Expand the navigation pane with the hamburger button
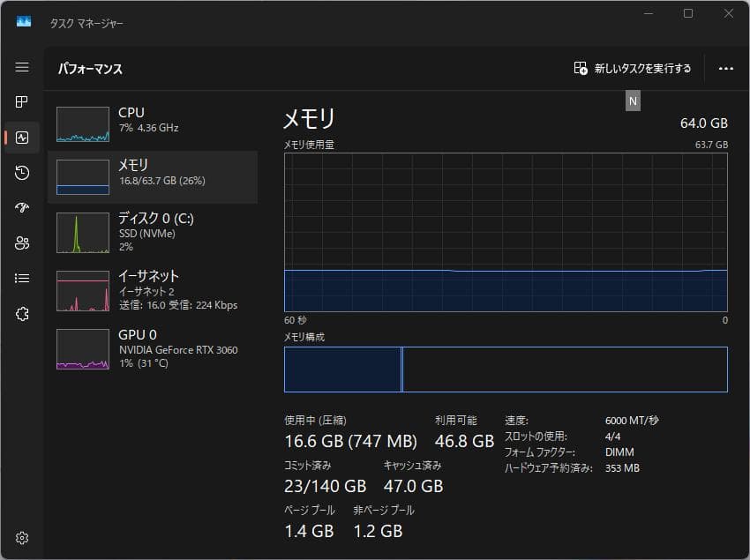This screenshot has width=750, height=560. (x=22, y=66)
